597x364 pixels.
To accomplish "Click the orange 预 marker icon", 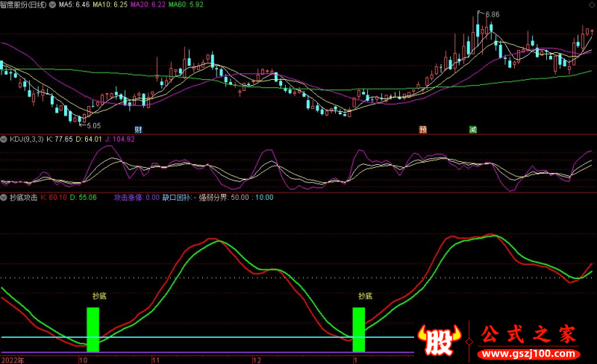I will pyautogui.click(x=423, y=129).
